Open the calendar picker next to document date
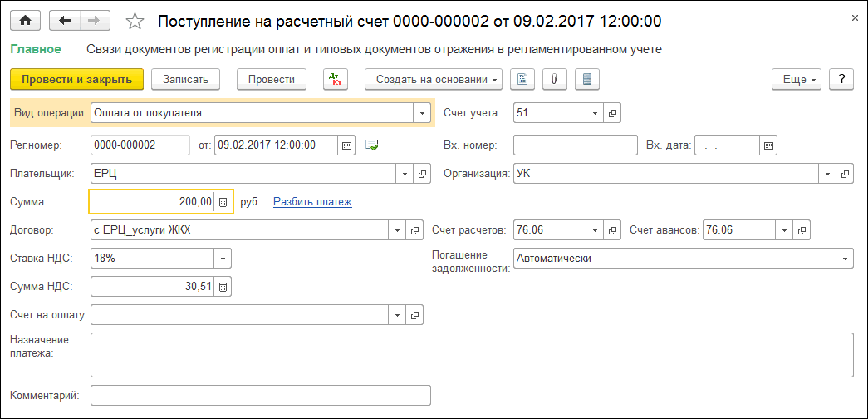Viewport: 868px width, 419px height. click(x=347, y=145)
